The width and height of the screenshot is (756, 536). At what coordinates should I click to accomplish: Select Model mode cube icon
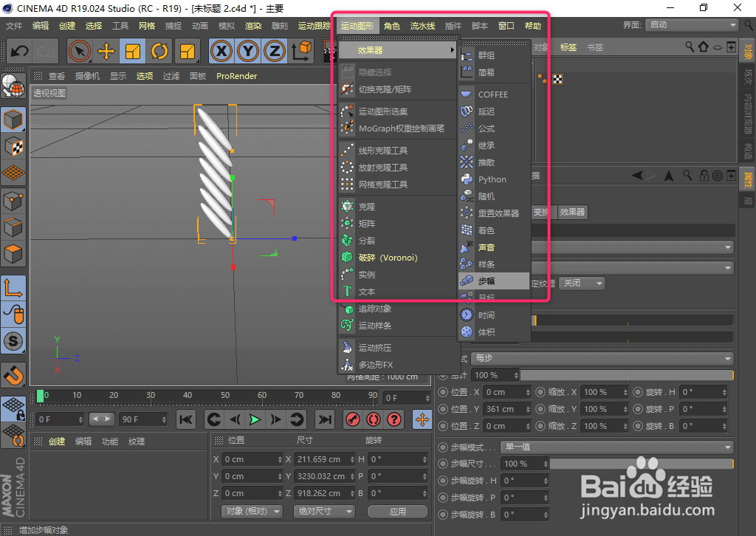point(13,120)
